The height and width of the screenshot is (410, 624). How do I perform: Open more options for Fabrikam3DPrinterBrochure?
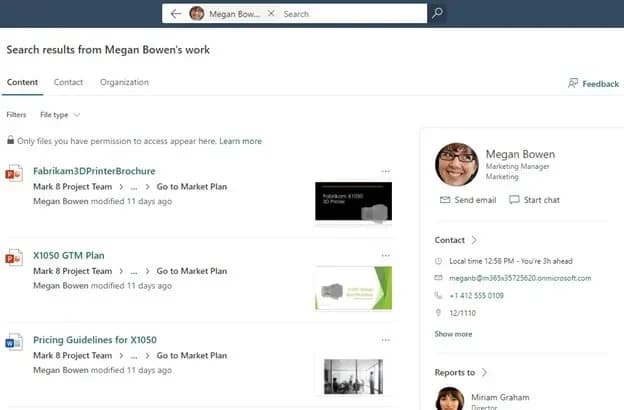coord(385,172)
